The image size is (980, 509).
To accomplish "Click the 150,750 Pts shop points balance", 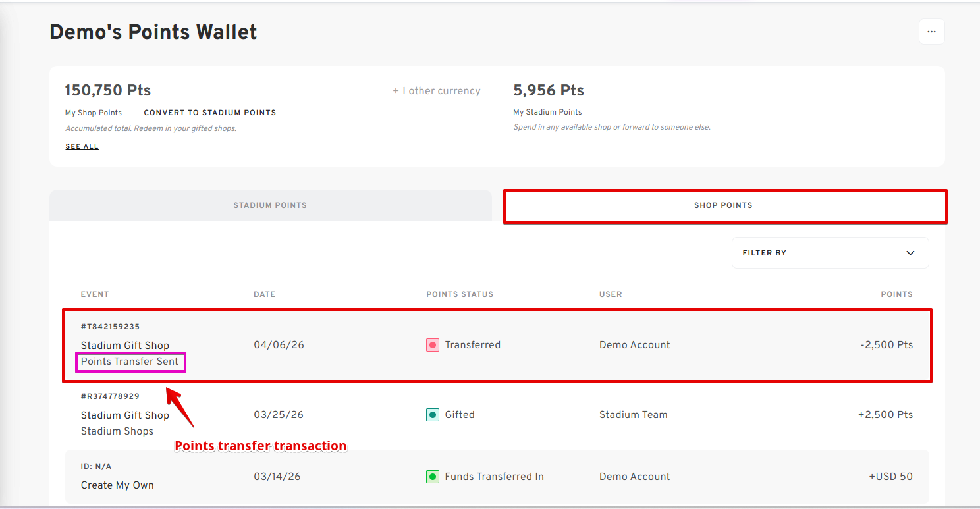I will coord(107,90).
